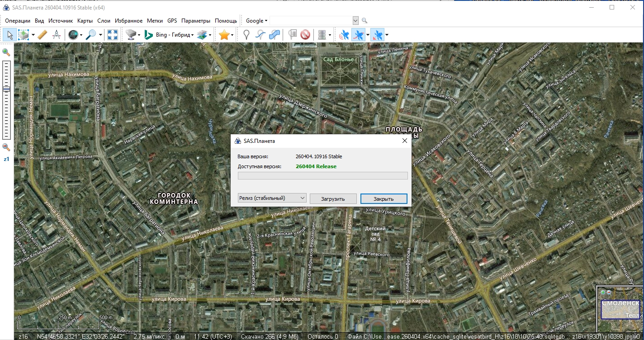Viewport: 644px width, 340px height.
Task: Toggle the GPS track recording button
Action: (x=358, y=35)
